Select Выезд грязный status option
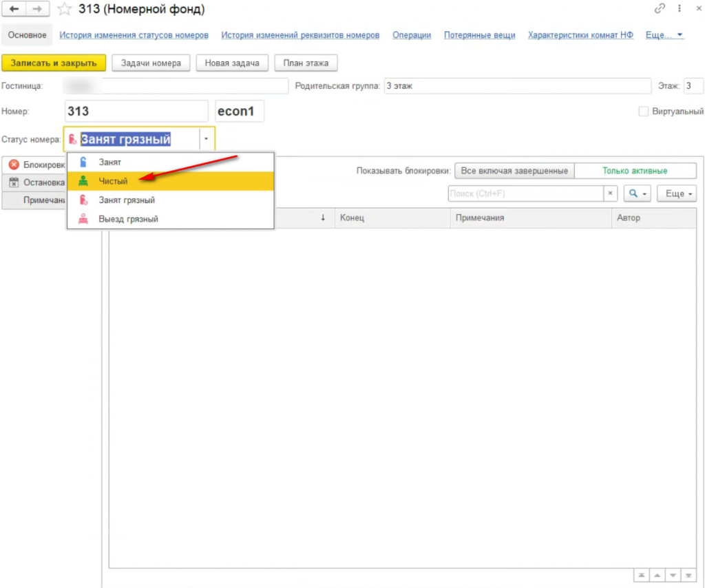 pos(171,219)
